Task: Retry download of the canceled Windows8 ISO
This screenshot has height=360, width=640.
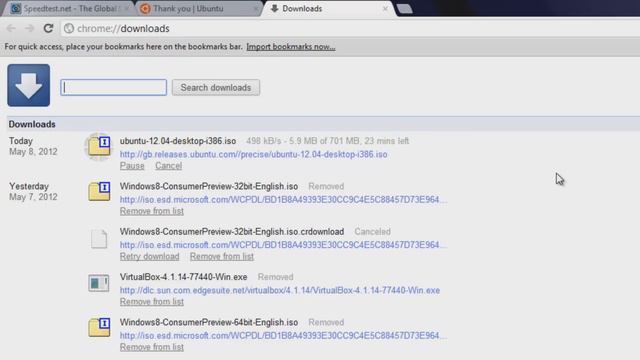Action: pyautogui.click(x=149, y=256)
